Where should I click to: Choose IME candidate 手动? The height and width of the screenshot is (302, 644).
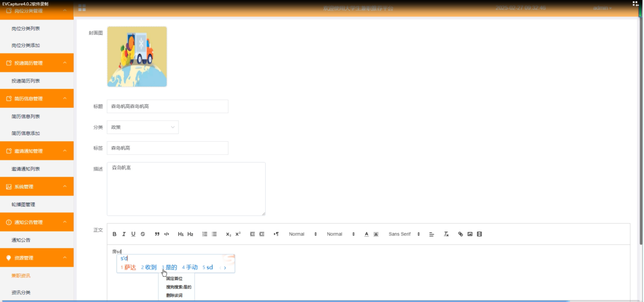click(x=190, y=267)
